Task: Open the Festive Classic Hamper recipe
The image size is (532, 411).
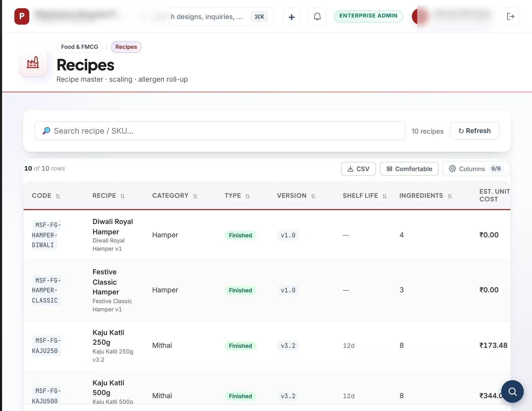Action: pyautogui.click(x=106, y=282)
